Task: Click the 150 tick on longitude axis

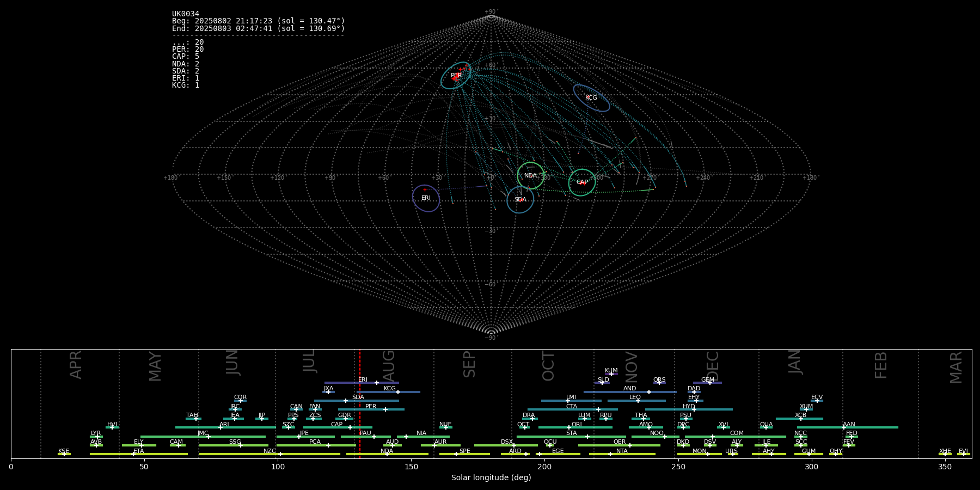Action: [411, 467]
